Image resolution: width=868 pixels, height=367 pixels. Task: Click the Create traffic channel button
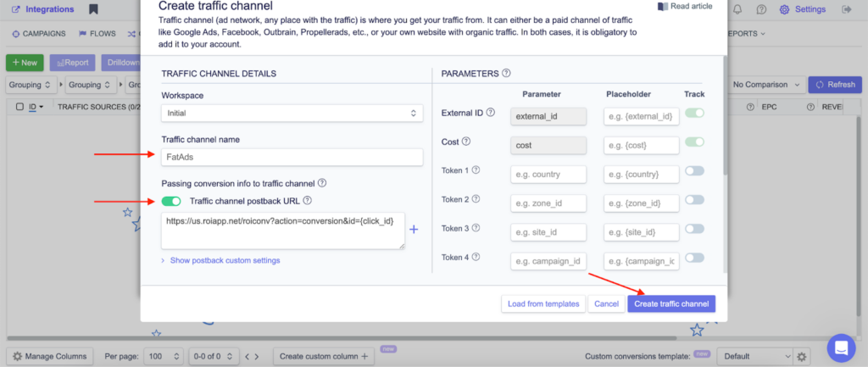[671, 303]
